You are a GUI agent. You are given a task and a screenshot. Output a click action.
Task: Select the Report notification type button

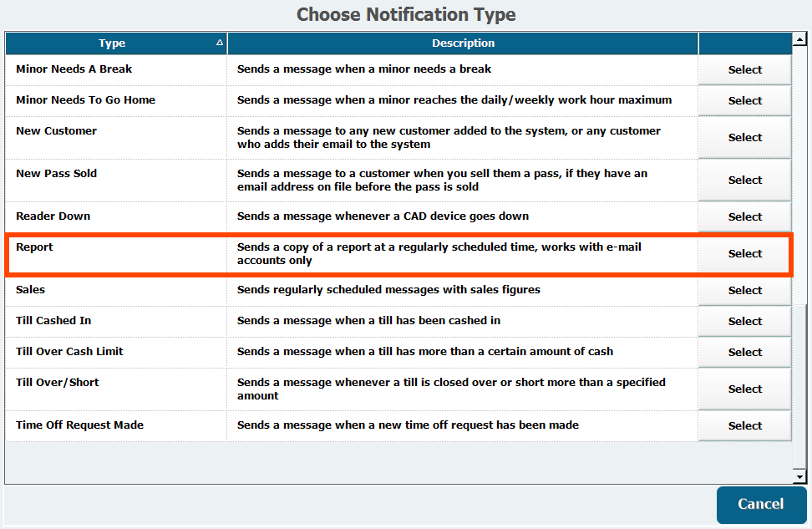tap(744, 254)
